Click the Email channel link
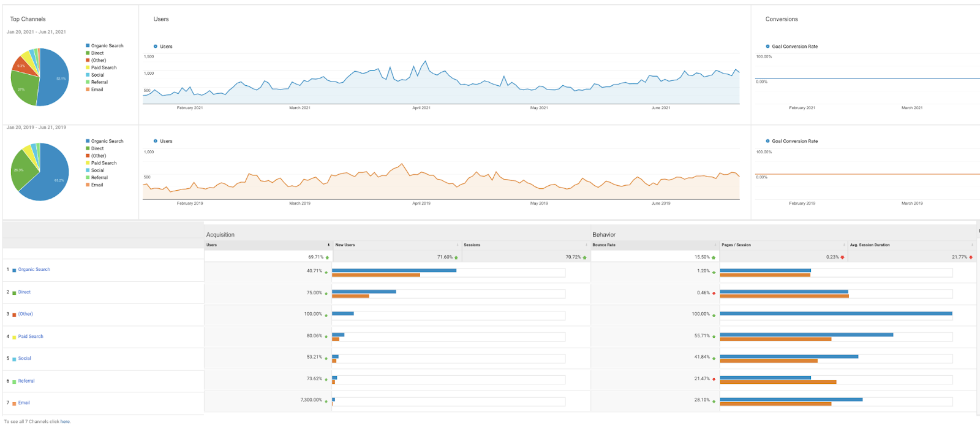980x439 pixels. click(x=24, y=403)
